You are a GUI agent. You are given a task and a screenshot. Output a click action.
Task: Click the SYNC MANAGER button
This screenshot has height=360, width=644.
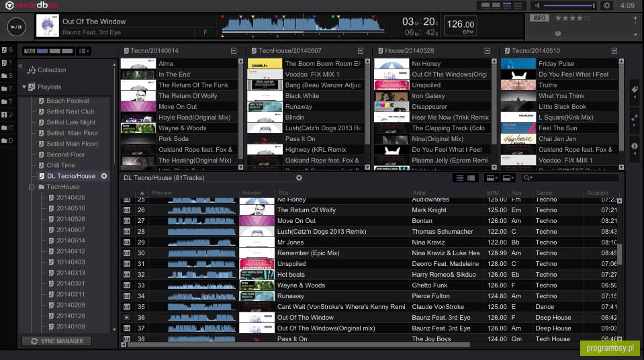click(56, 341)
